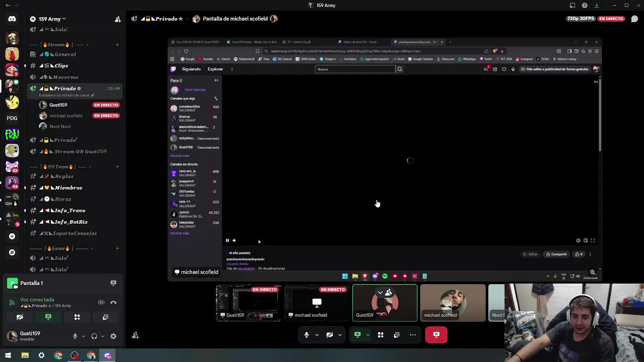Open the inbox icon in Discord title bar
This screenshot has width=644, height=362.
[x=573, y=6]
